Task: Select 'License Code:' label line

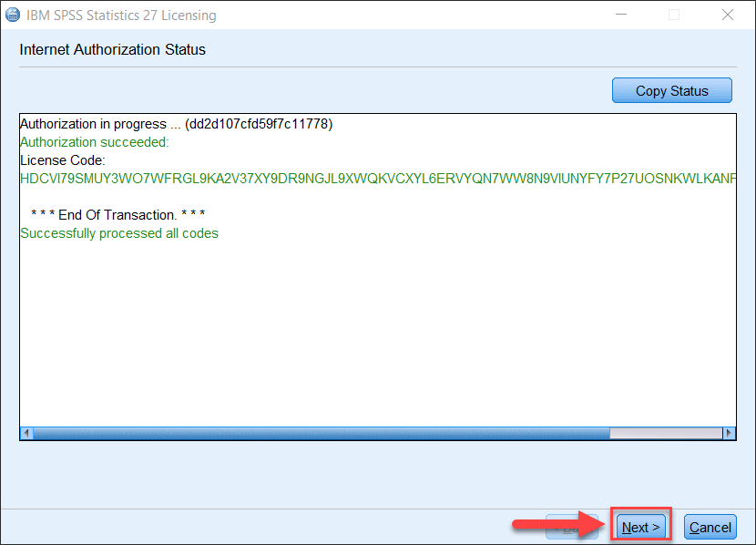Action: click(x=62, y=160)
